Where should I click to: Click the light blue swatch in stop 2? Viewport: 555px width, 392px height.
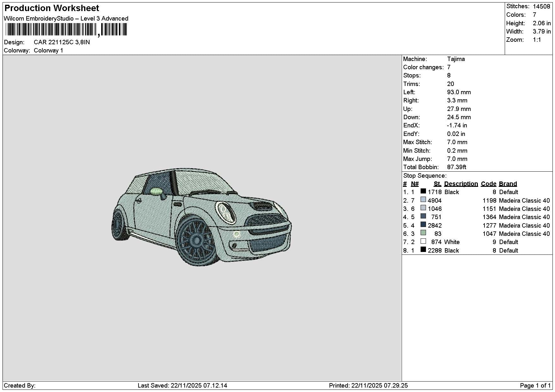pos(423,199)
